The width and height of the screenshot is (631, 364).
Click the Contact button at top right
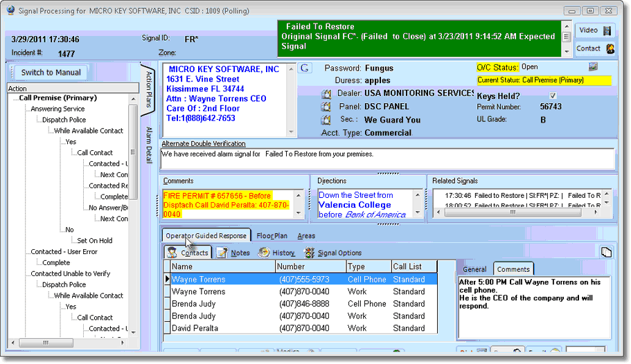pos(595,48)
